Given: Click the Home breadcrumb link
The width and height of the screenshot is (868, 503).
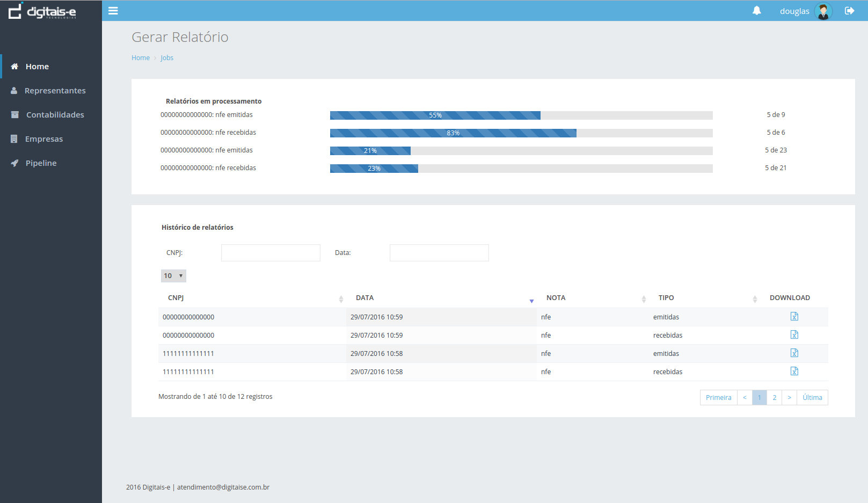Looking at the screenshot, I should pos(141,58).
